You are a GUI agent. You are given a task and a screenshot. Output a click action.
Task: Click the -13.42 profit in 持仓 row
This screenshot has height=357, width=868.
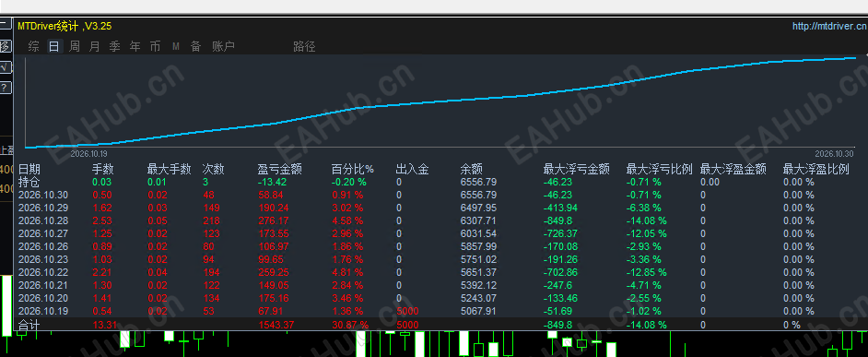click(x=273, y=182)
